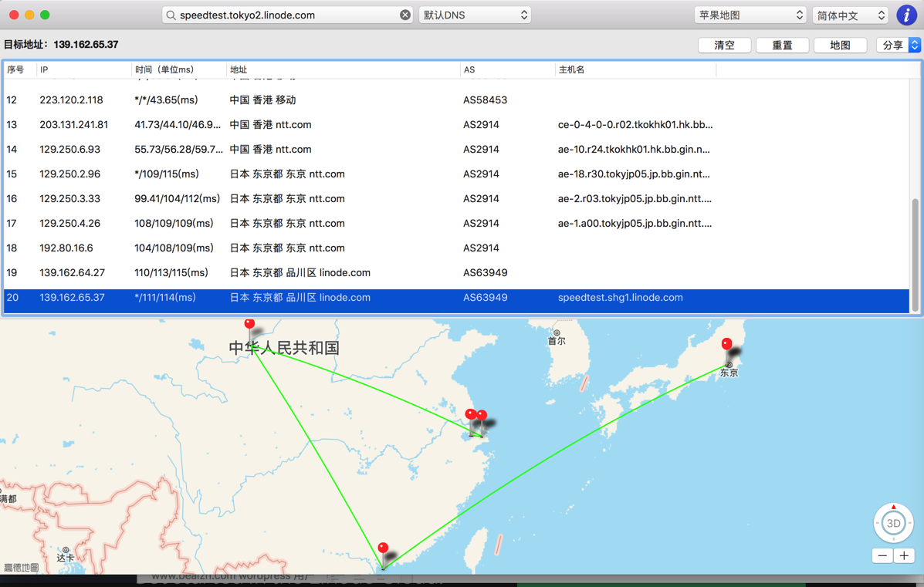Open the 简体中文 language dropdown

[x=850, y=15]
